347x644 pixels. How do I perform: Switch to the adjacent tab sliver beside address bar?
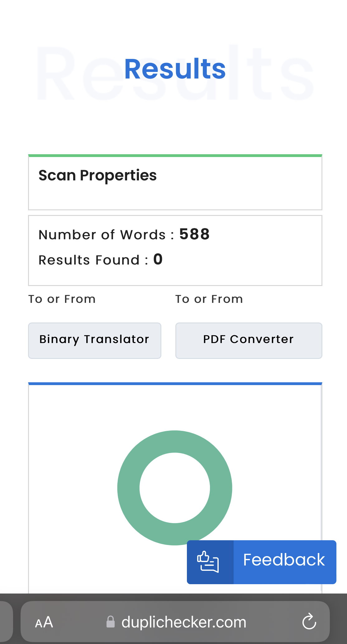[x=6, y=622]
